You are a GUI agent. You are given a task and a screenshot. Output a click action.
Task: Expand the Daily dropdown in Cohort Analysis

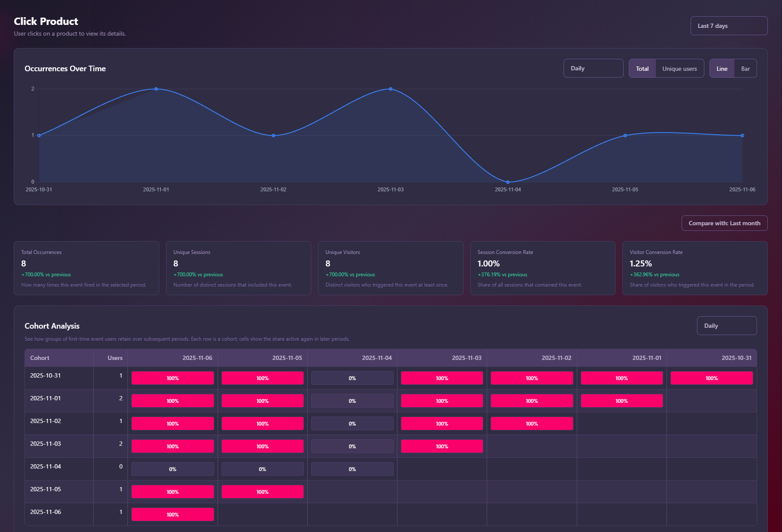pyautogui.click(x=726, y=326)
